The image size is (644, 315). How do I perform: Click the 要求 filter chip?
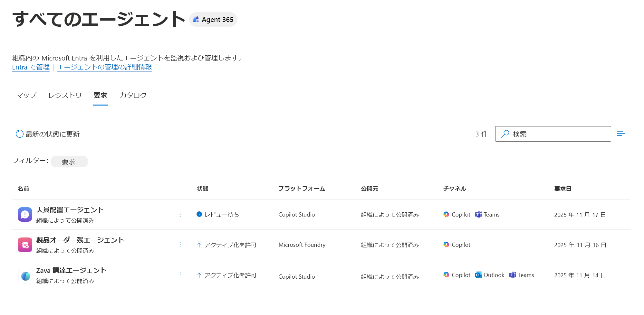(x=69, y=162)
